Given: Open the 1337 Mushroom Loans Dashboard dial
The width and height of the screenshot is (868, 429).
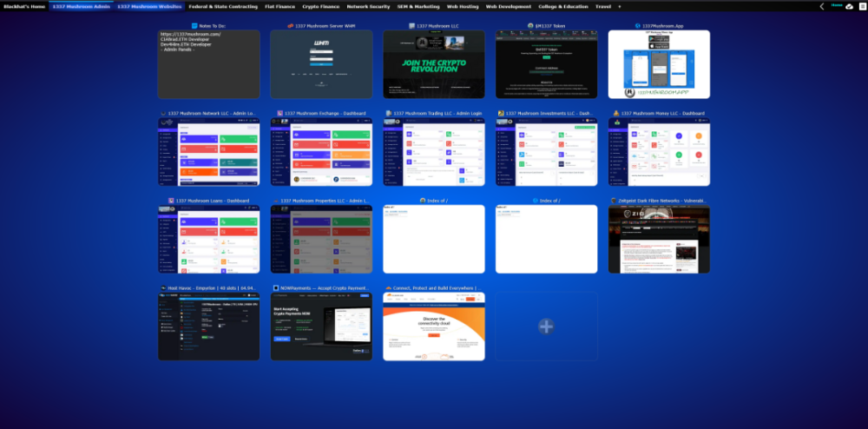Looking at the screenshot, I should [x=208, y=239].
